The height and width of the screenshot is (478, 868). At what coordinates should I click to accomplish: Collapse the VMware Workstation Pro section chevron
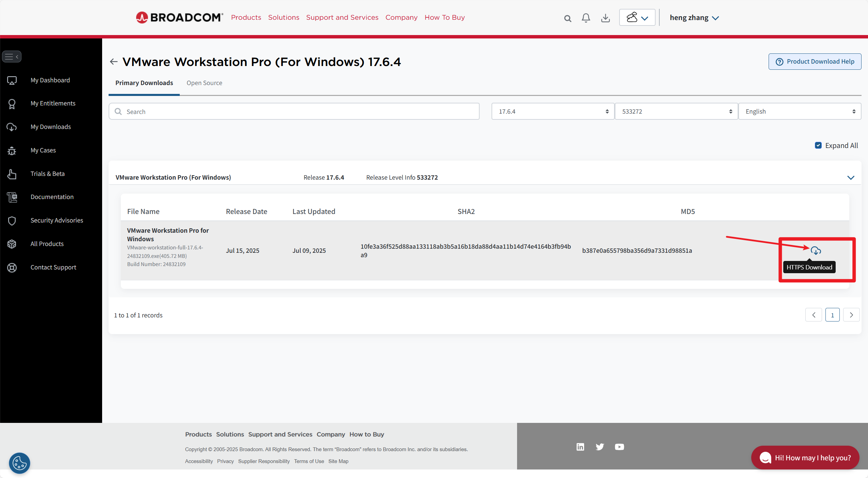[851, 178]
